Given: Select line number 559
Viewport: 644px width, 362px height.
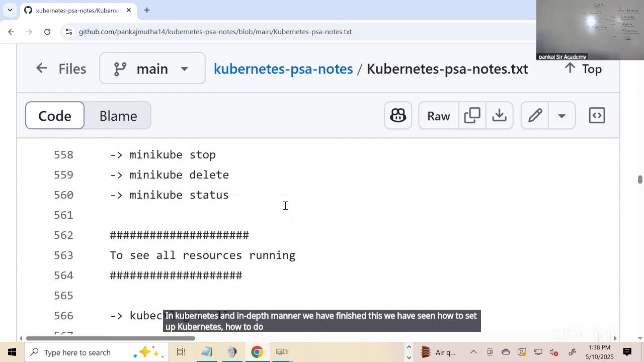Looking at the screenshot, I should pyautogui.click(x=63, y=175).
